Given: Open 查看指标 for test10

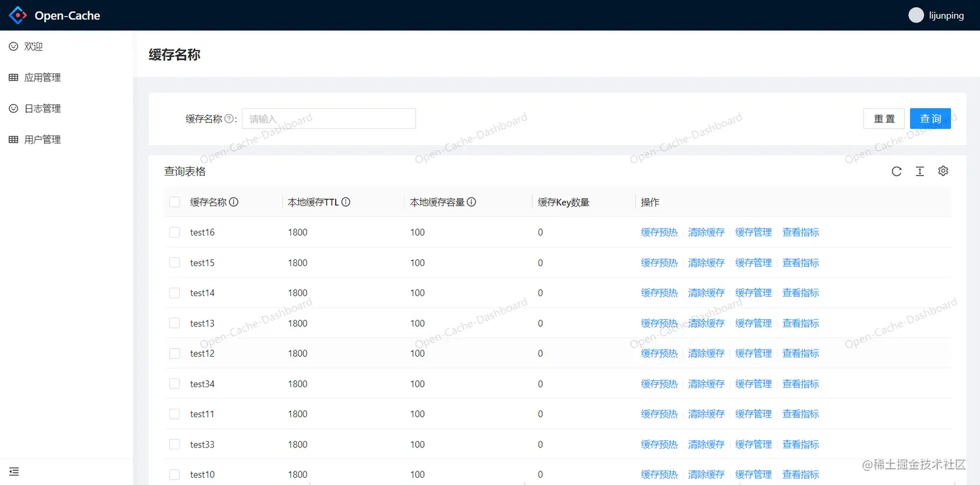Looking at the screenshot, I should pos(801,475).
